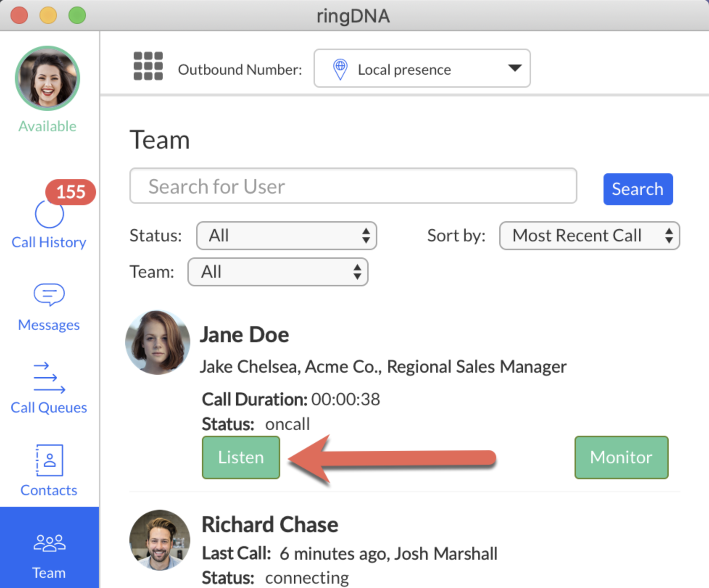
Task: Click Listen on Jane Doe's call
Action: 241,457
